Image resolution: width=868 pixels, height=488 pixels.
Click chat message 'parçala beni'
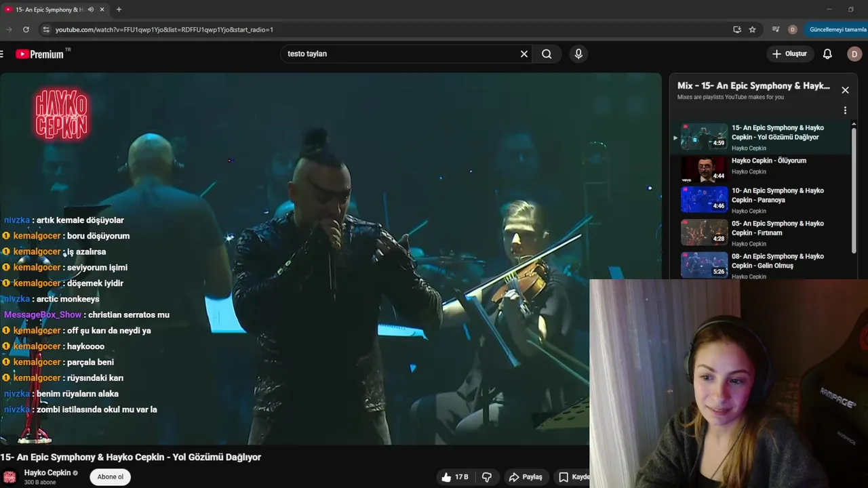pos(90,362)
